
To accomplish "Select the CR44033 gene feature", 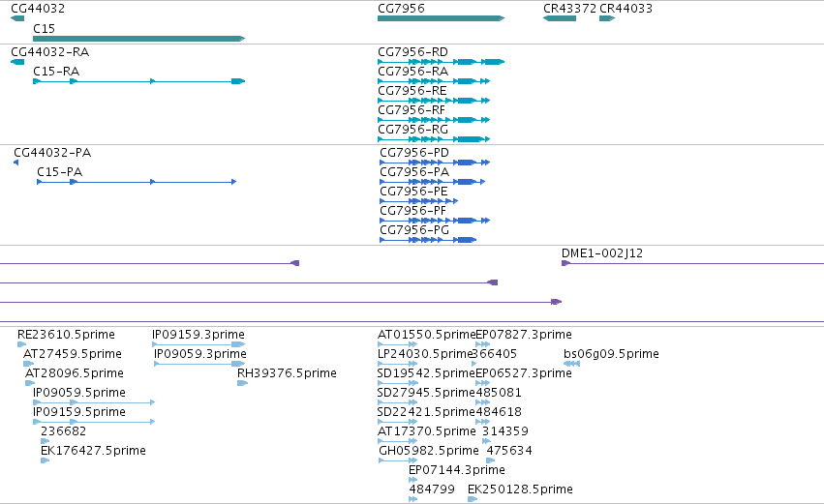I will 607,18.
